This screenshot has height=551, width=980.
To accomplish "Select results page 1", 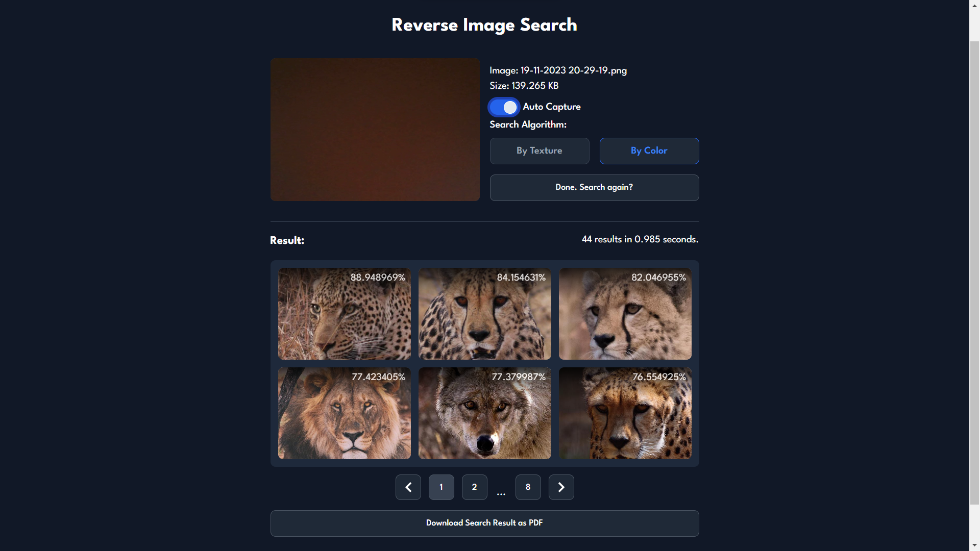I will pos(441,487).
